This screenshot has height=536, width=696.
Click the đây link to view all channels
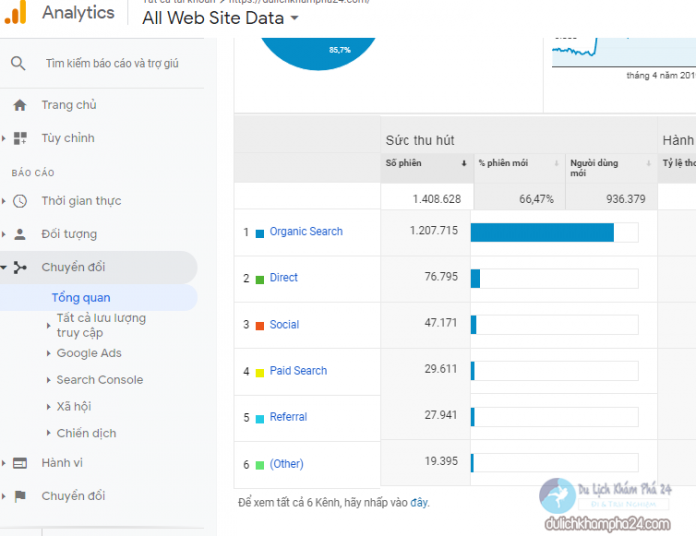pyautogui.click(x=418, y=502)
